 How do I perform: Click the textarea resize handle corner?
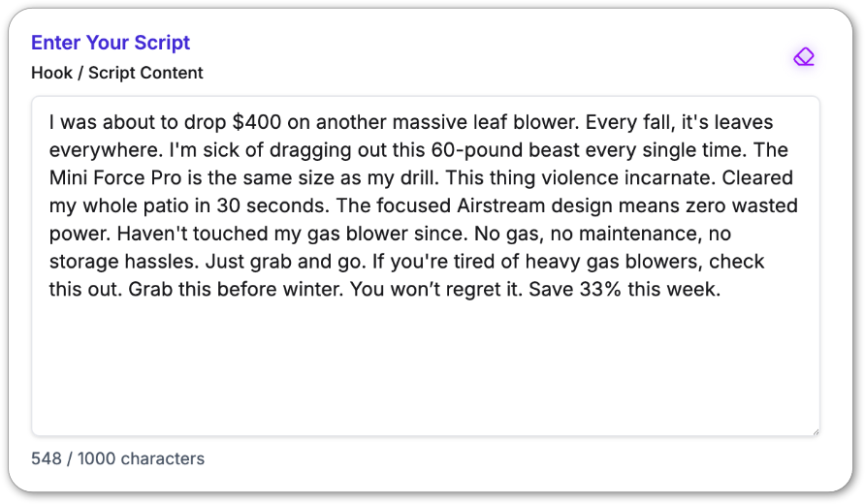point(815,430)
